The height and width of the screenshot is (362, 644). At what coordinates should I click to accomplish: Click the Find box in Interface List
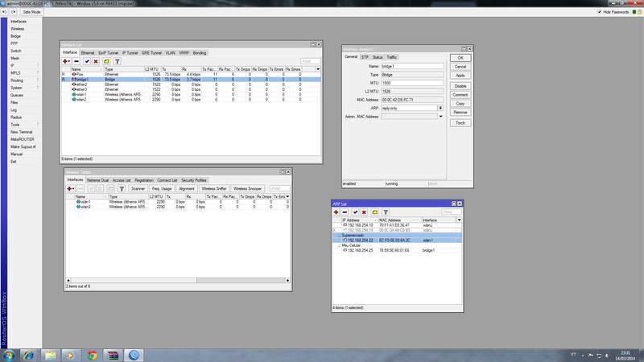click(x=310, y=61)
